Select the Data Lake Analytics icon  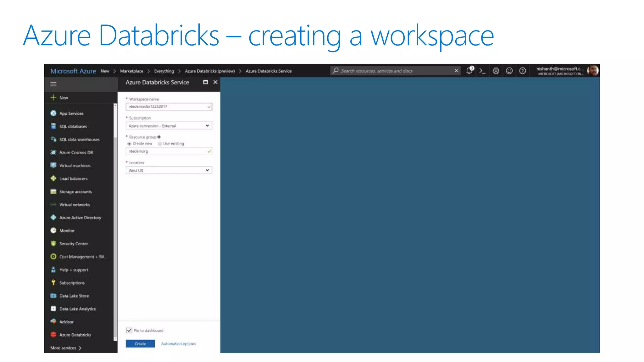pyautogui.click(x=53, y=309)
